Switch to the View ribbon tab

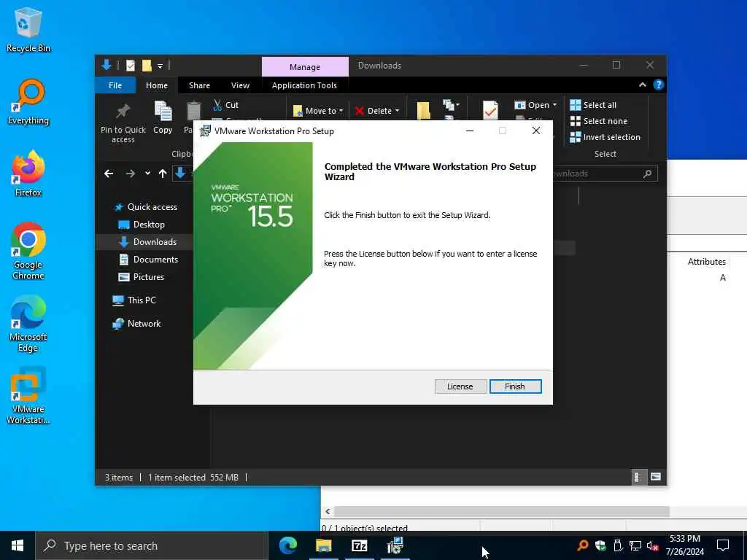pyautogui.click(x=240, y=85)
